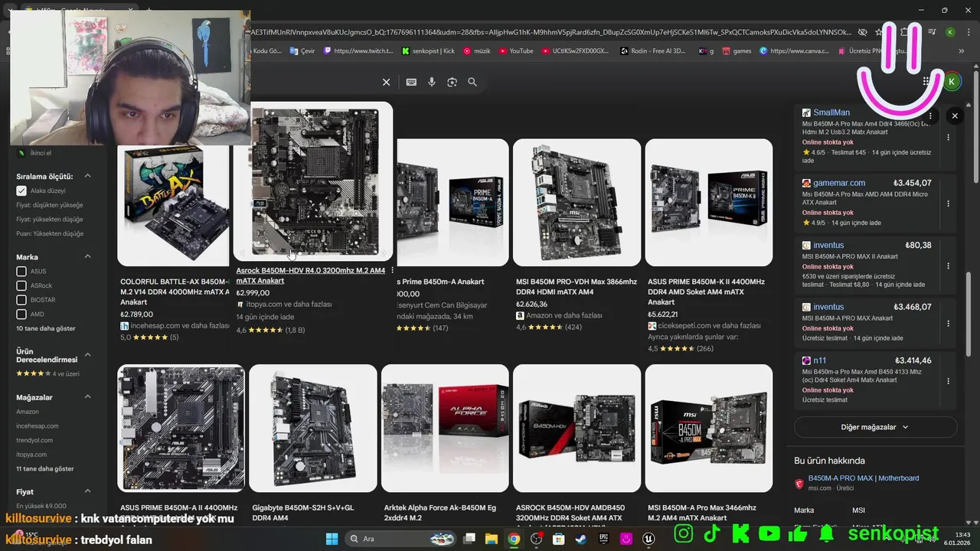The image size is (980, 551).
Task: Select the İkinci el filter
Action: [x=41, y=153]
